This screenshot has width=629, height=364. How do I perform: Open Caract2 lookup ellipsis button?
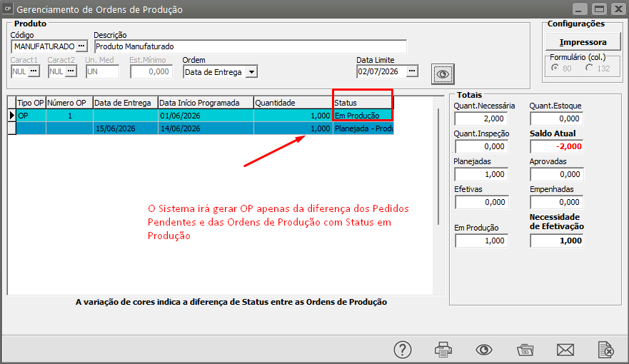coord(71,71)
